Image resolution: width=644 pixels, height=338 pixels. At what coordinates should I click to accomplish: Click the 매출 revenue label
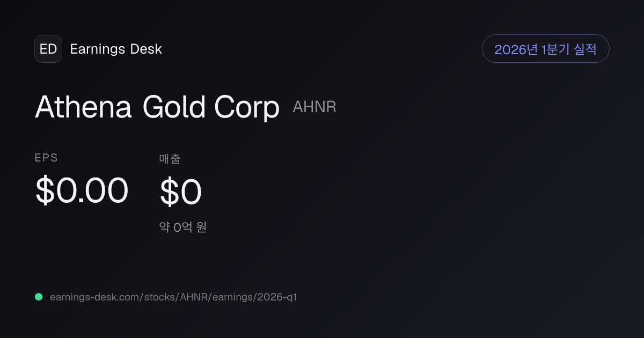coord(170,158)
